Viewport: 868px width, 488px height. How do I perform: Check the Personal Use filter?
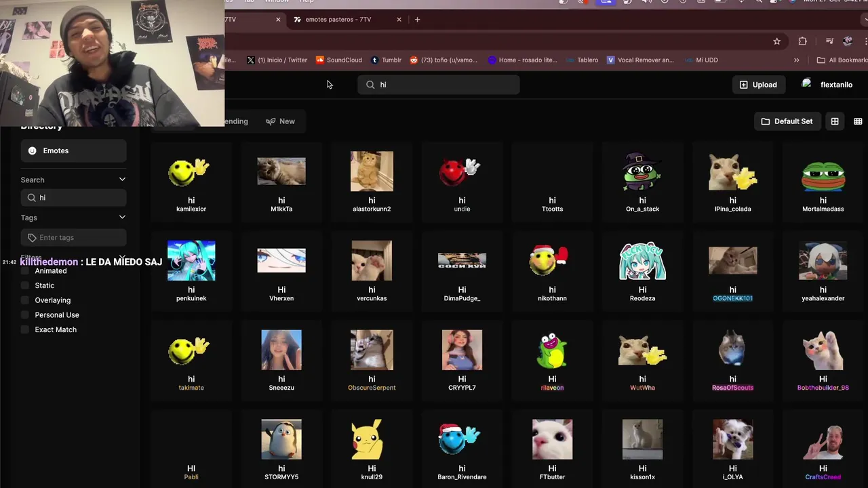pyautogui.click(x=26, y=315)
